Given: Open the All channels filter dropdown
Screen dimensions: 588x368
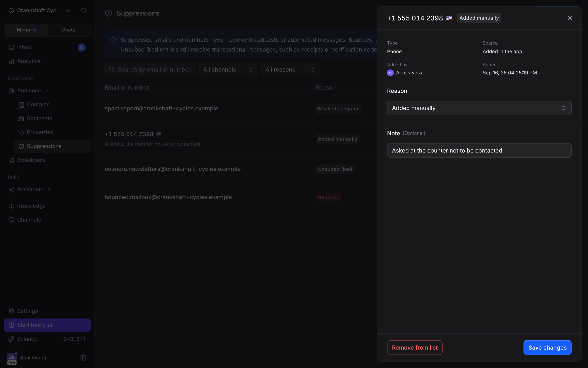Looking at the screenshot, I should [228, 70].
